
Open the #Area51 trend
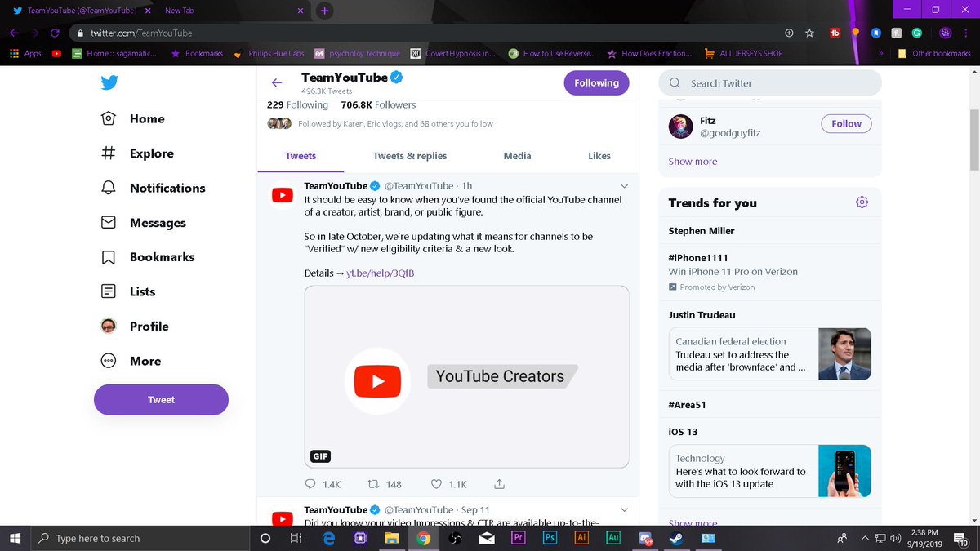[x=687, y=405]
